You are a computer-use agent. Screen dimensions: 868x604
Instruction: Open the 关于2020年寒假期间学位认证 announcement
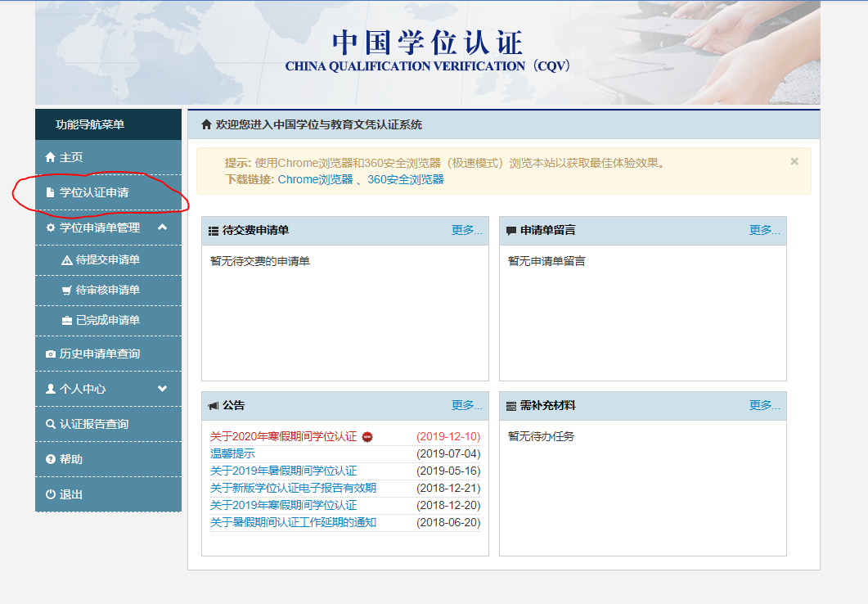tap(283, 436)
